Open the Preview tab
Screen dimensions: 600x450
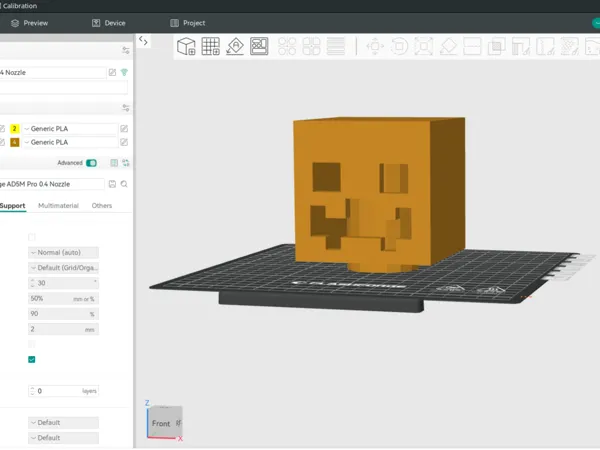click(29, 23)
